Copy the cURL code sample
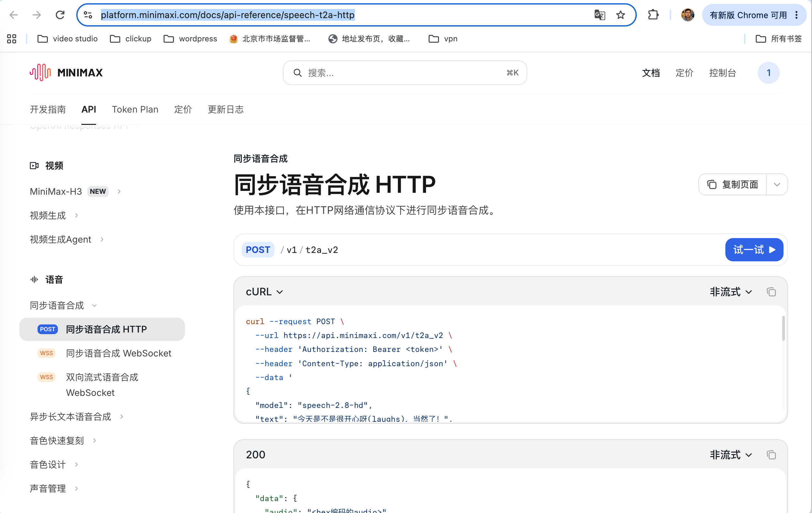The height and width of the screenshot is (513, 812). pyautogui.click(x=771, y=292)
